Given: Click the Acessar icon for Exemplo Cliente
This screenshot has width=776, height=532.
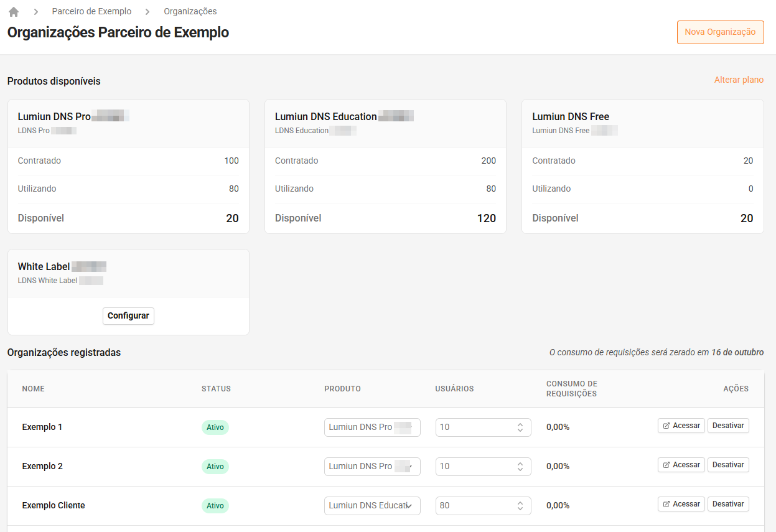Looking at the screenshot, I should pyautogui.click(x=666, y=504).
